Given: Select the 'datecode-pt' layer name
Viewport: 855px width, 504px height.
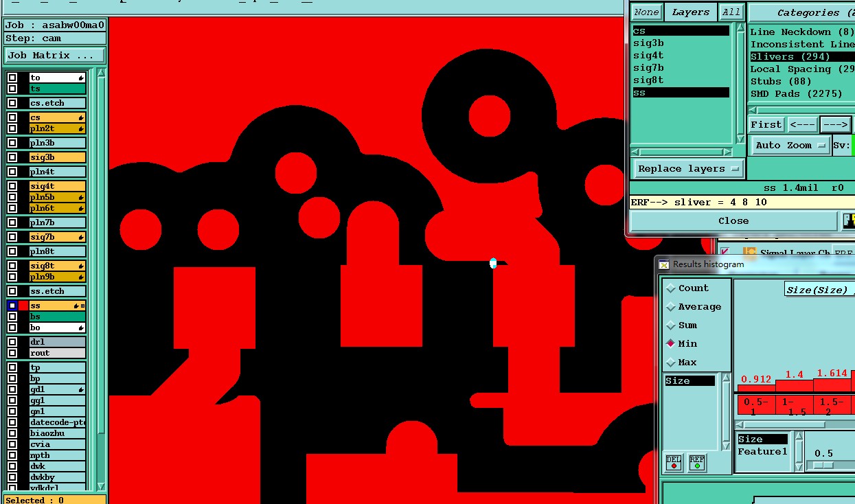Looking at the screenshot, I should pos(58,422).
